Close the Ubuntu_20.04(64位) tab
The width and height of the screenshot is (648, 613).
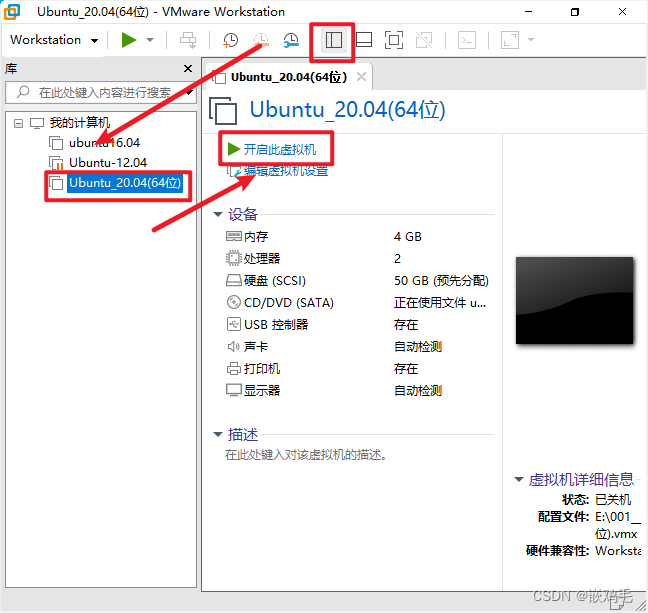(x=362, y=77)
